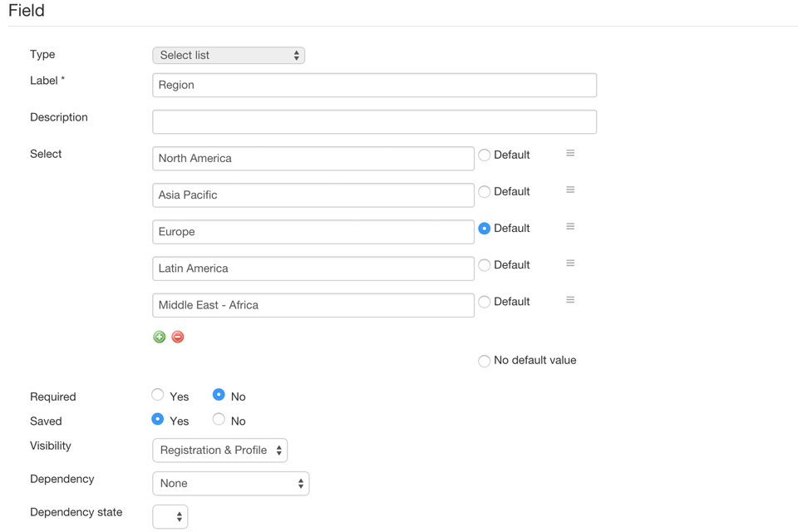Set North America as default option
The width and height of the screenshot is (798, 532).
485,155
